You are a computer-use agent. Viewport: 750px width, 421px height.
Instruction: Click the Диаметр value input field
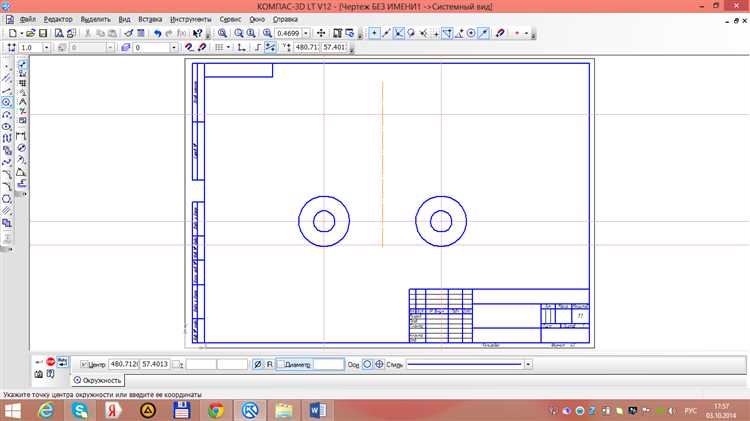328,365
